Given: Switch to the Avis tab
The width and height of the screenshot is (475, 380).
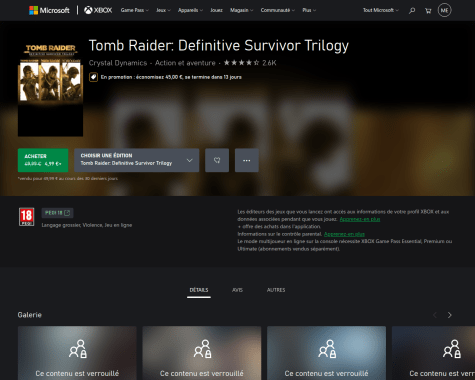Looking at the screenshot, I should (x=237, y=290).
